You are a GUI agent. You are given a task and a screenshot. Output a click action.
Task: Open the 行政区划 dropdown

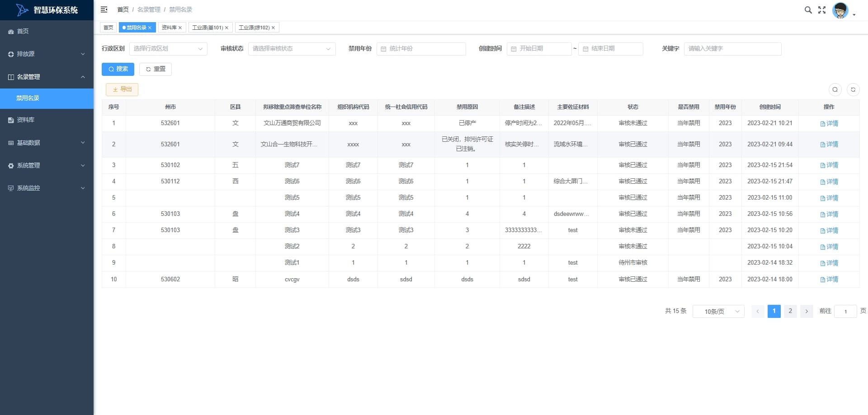[x=168, y=49]
